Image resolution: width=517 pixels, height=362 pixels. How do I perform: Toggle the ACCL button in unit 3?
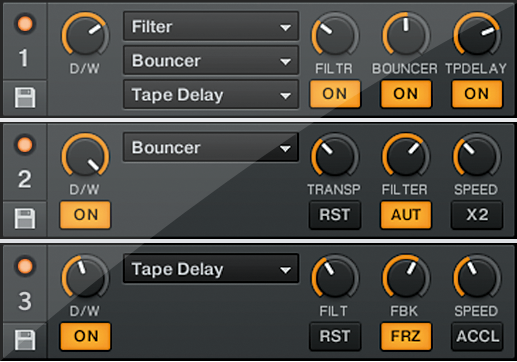[477, 336]
